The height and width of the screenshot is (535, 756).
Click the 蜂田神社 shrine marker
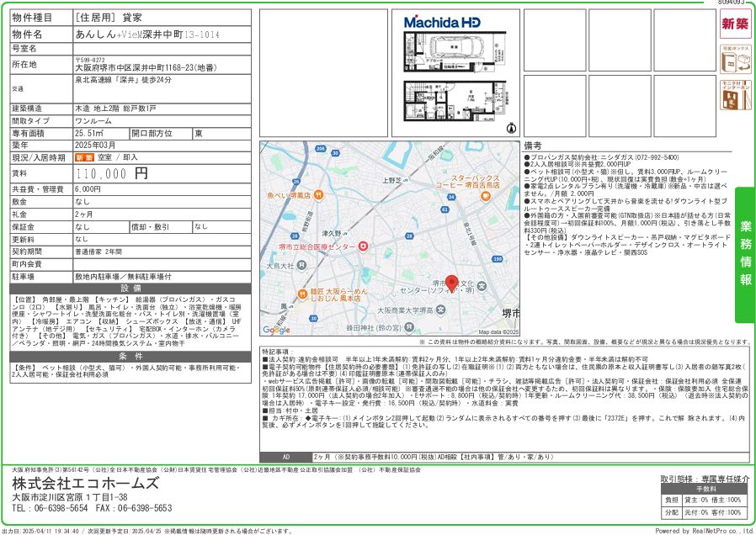(409, 327)
